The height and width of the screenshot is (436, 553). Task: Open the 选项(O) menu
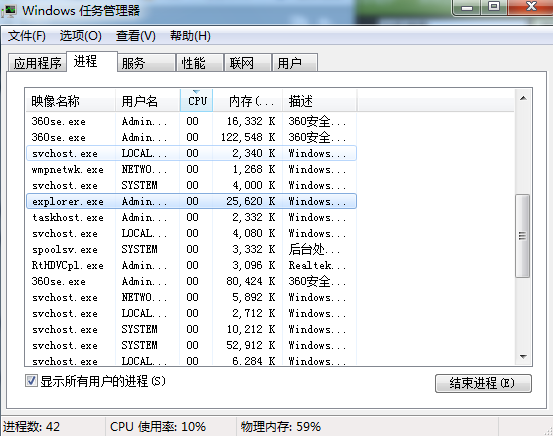(81, 36)
